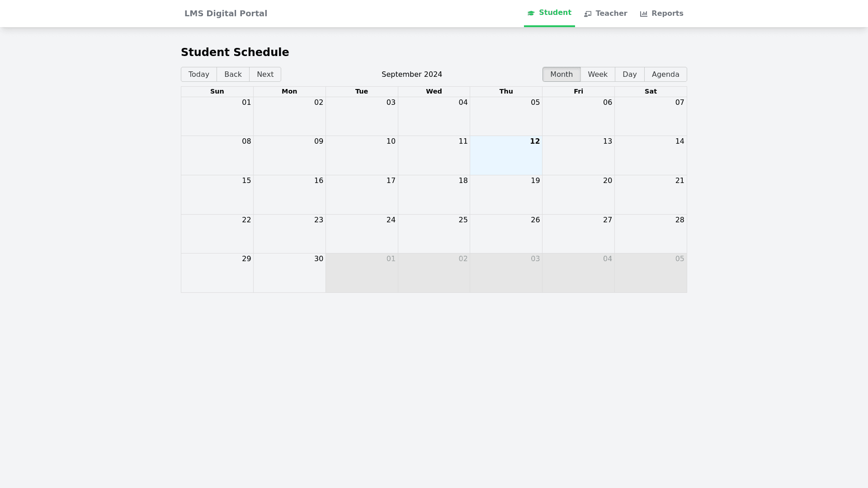
Task: Switch calendar to Week view
Action: [x=598, y=75]
